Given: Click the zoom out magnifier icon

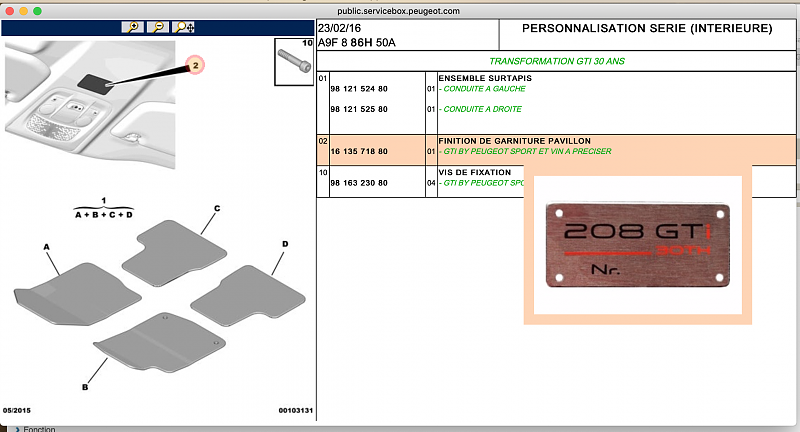Looking at the screenshot, I should (x=158, y=28).
